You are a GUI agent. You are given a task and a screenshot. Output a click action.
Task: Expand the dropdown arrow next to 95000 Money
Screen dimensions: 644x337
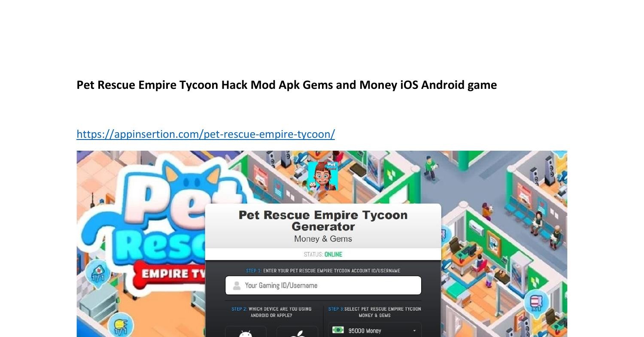pos(414,331)
